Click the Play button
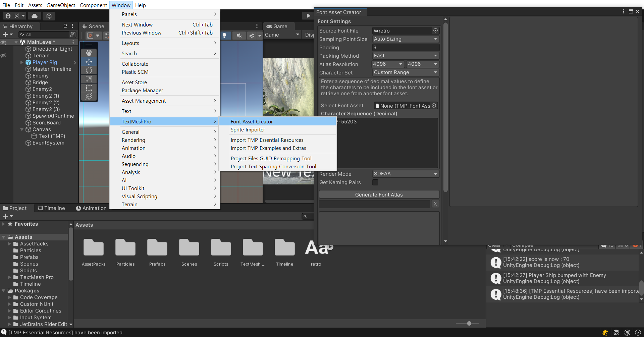This screenshot has width=644, height=337. [x=308, y=16]
